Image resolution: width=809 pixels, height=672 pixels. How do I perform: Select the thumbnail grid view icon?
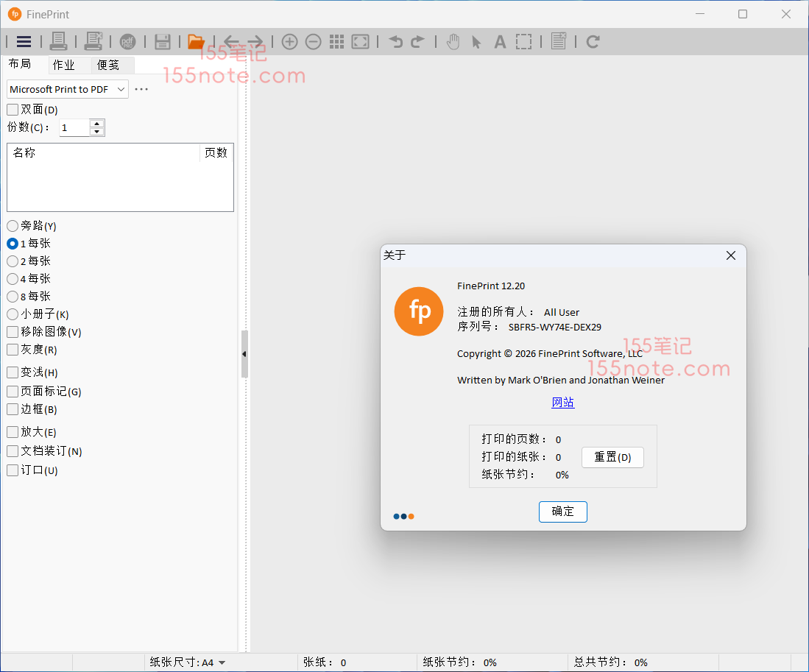tap(336, 42)
